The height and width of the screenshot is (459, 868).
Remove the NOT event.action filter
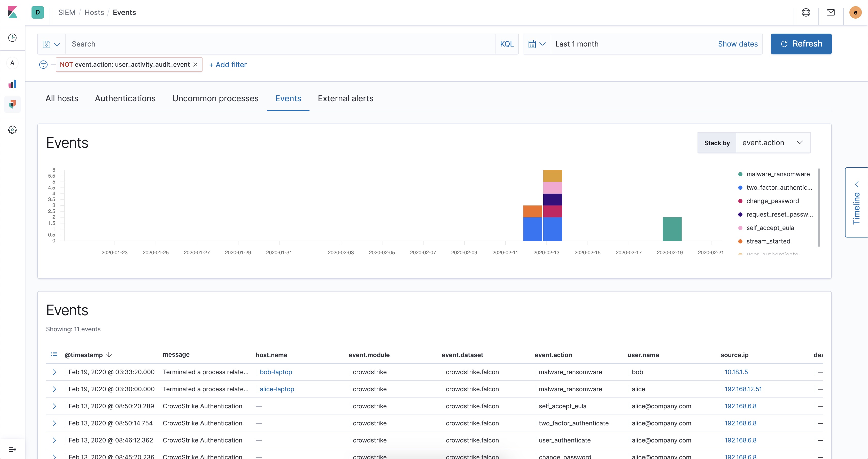(x=196, y=64)
